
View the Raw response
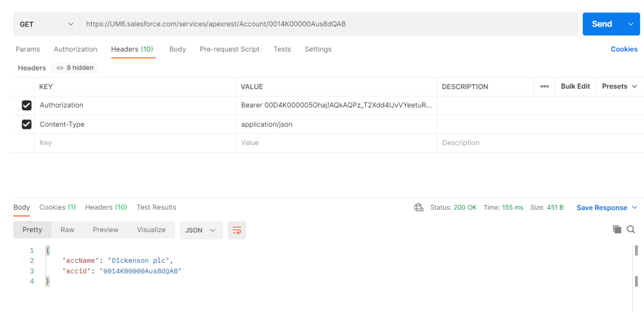(x=67, y=230)
